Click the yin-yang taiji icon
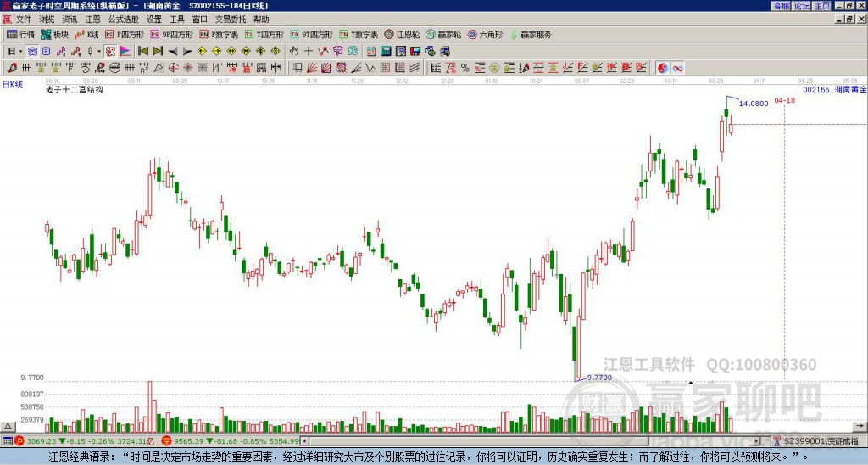868x465 pixels. click(x=663, y=68)
